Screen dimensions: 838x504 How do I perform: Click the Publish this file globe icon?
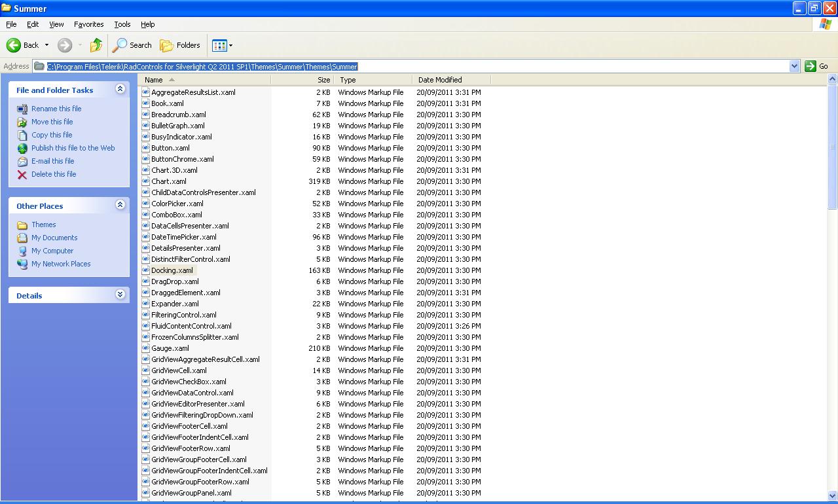pos(22,148)
